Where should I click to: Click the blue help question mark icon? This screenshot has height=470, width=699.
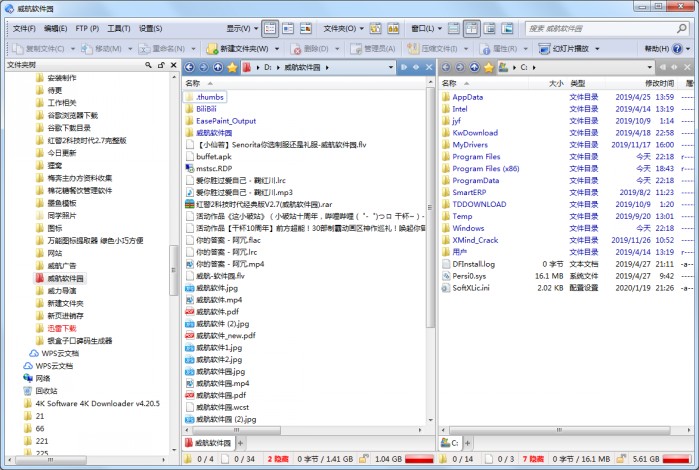click(677, 49)
